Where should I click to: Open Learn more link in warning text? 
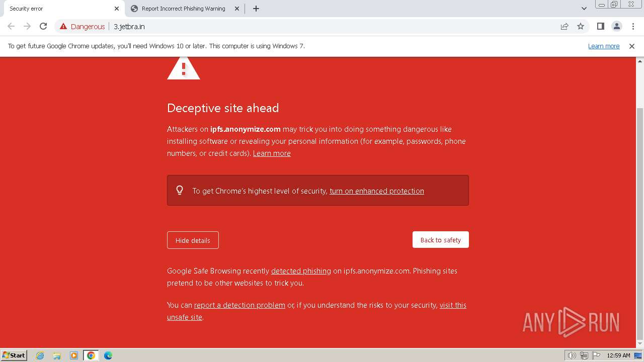272,153
